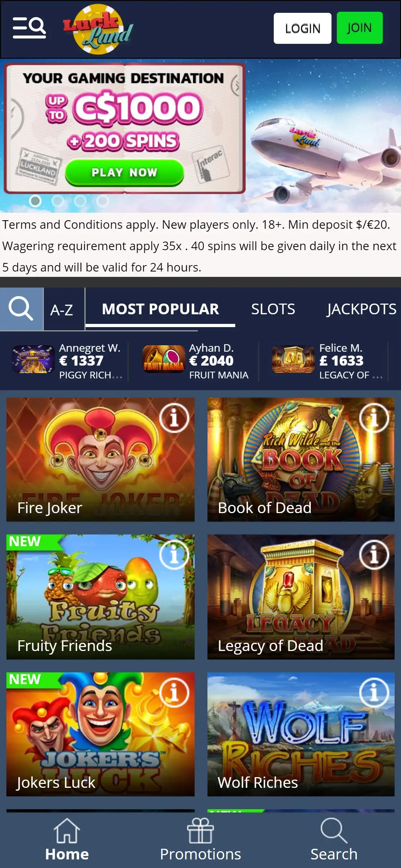The image size is (401, 868).
Task: Switch to the SLOTS tab
Action: (273, 309)
